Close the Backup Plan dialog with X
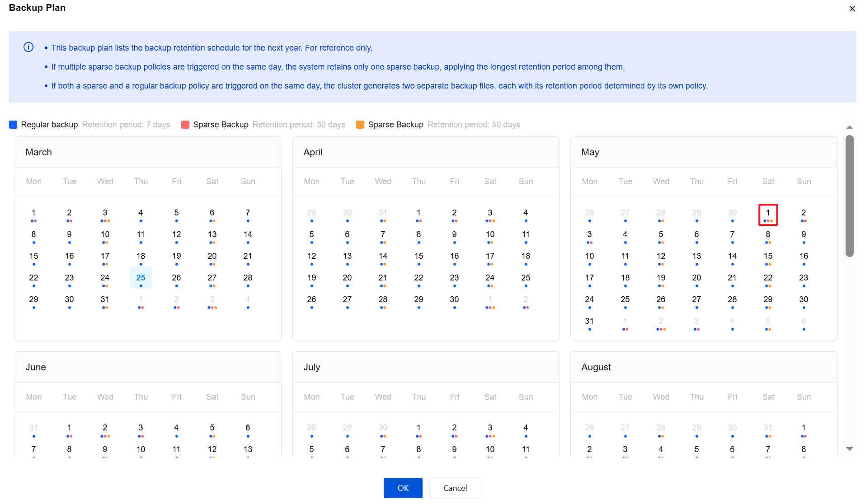 click(x=852, y=9)
